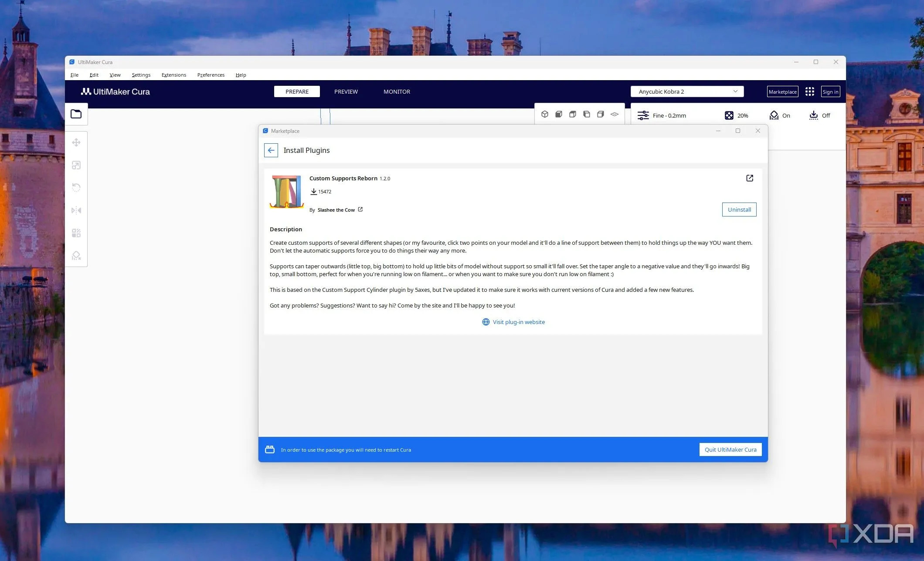Open the 20% infill setting

[737, 115]
